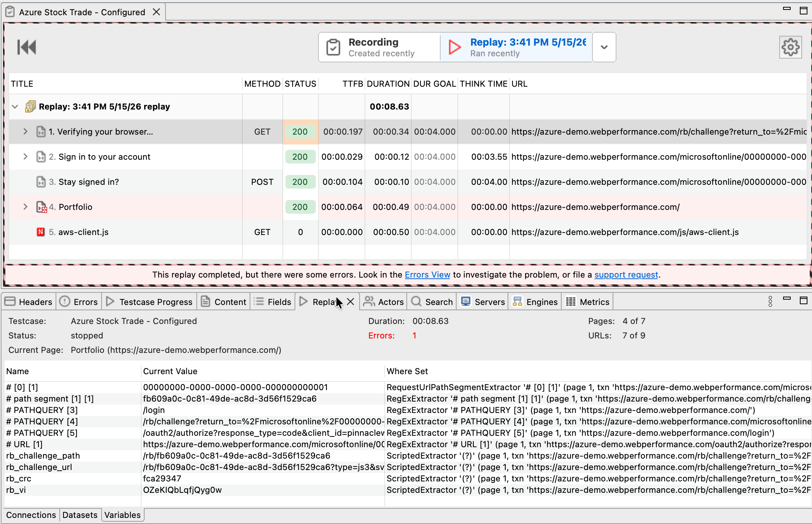Close the Replay tab
Screen dimensions: 812x524
(351, 302)
